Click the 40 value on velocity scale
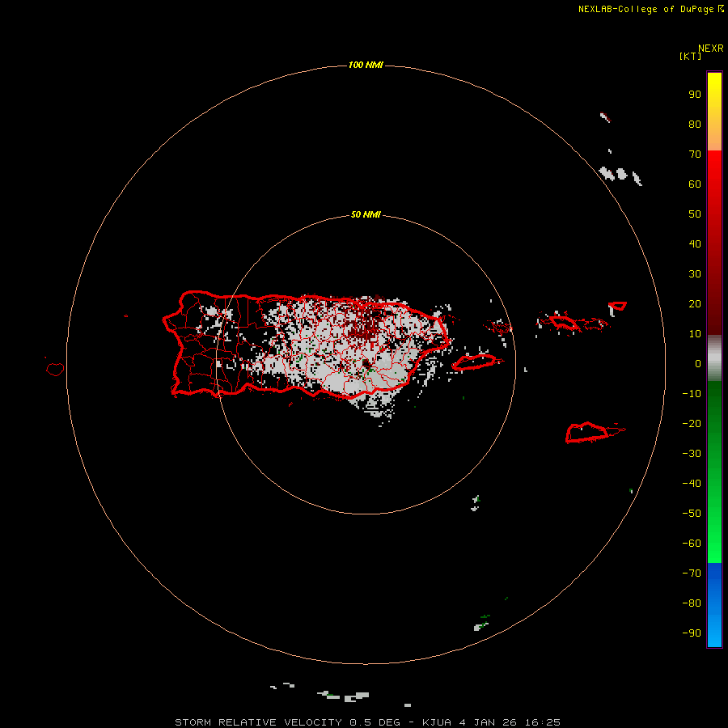 coord(695,243)
